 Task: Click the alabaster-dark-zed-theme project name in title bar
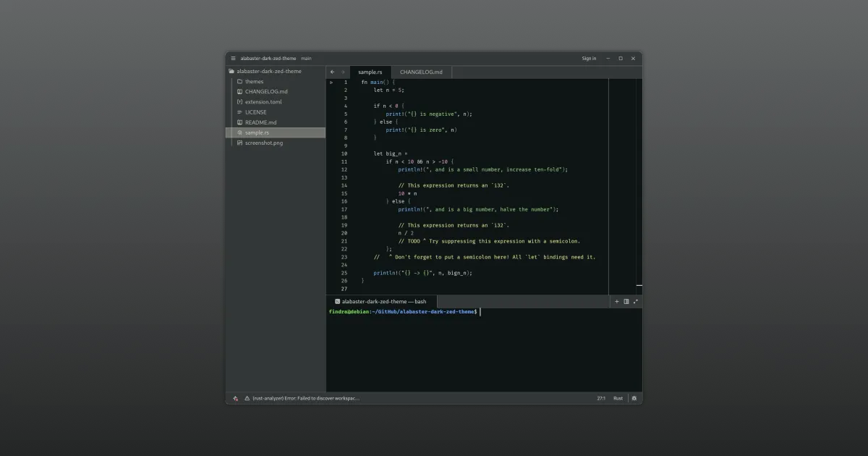point(268,59)
